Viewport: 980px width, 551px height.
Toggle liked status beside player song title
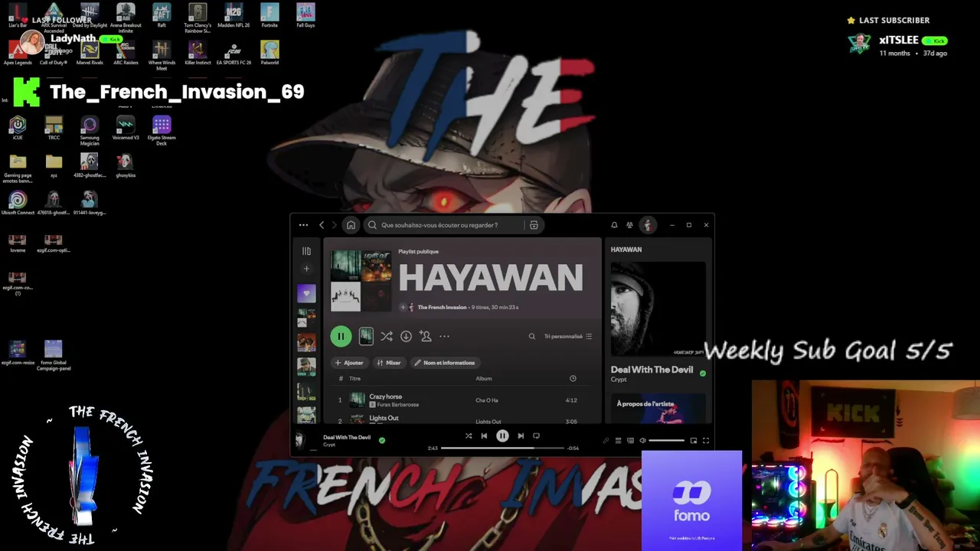(x=382, y=440)
